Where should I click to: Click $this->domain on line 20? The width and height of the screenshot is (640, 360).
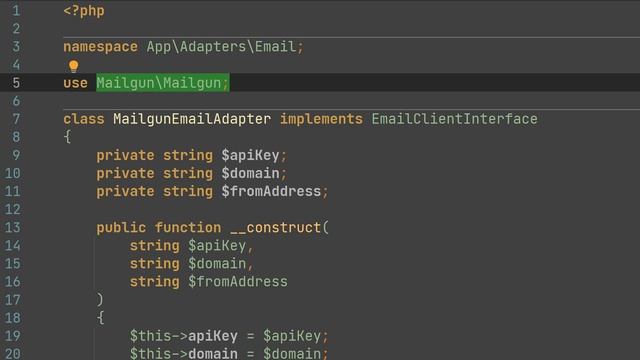pos(184,353)
